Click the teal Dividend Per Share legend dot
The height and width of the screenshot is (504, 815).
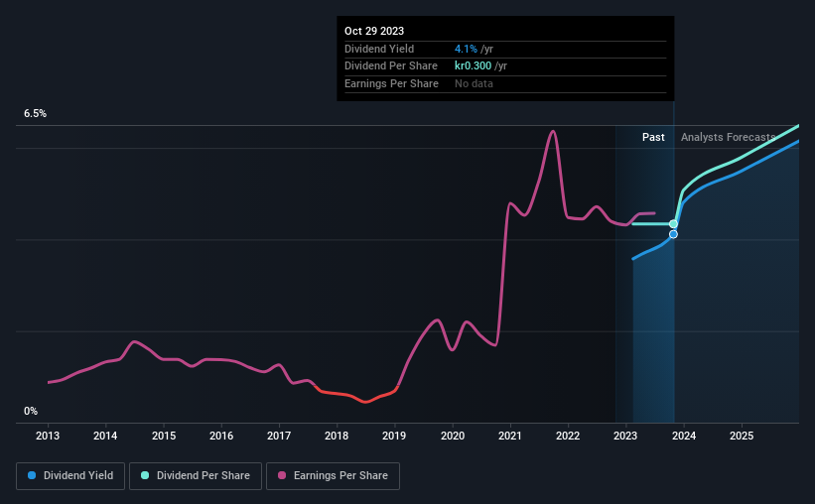[145, 475]
